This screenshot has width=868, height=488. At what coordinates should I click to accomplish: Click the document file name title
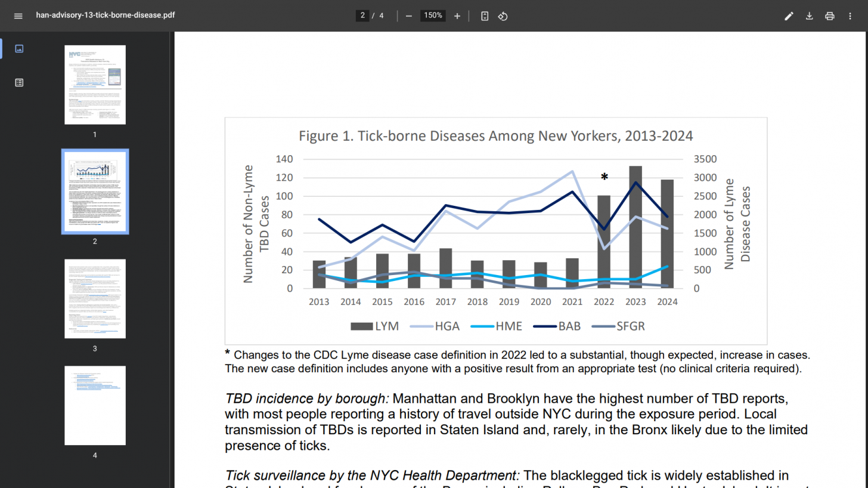coord(106,16)
